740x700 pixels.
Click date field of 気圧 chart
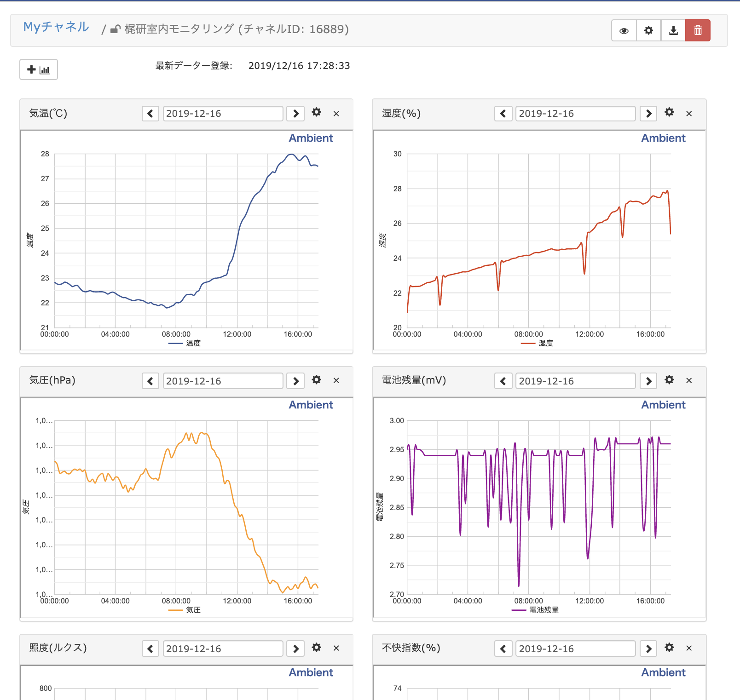pos(223,381)
